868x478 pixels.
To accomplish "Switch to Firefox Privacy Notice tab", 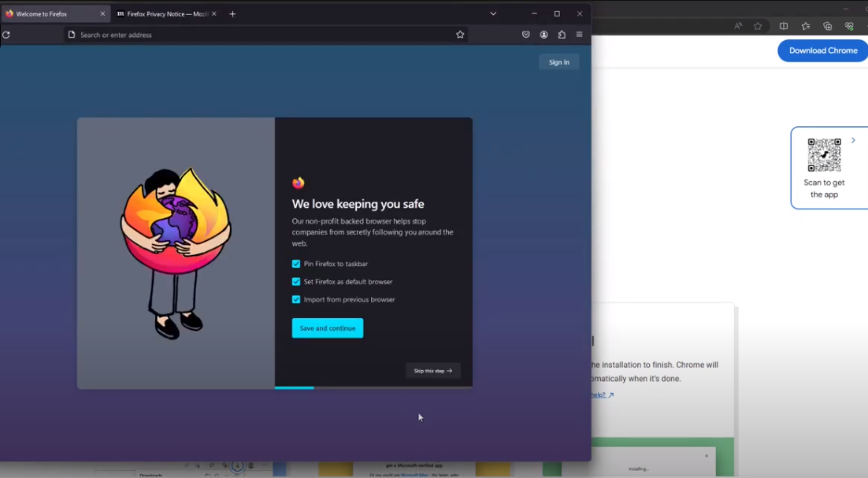I will coord(161,13).
